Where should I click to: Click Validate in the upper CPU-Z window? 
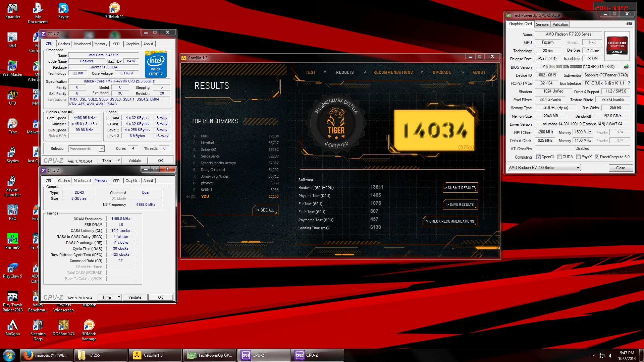click(135, 161)
